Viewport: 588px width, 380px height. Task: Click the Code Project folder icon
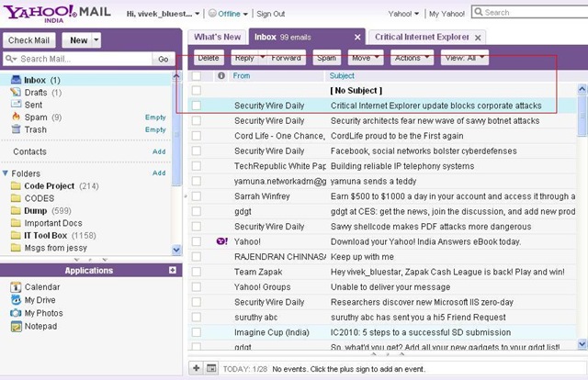[16, 186]
